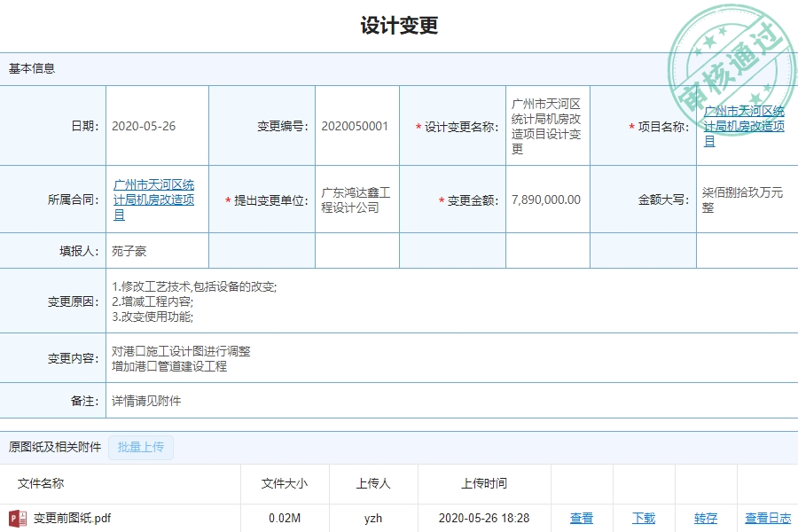This screenshot has height=532, width=798.
Task: Click 转存 for 变更前图纸.pdf
Action: (706, 518)
